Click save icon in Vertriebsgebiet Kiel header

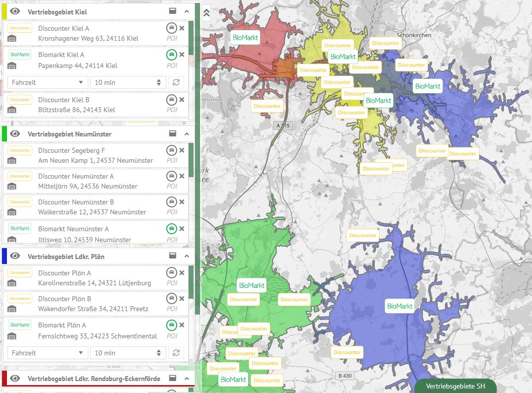point(173,11)
